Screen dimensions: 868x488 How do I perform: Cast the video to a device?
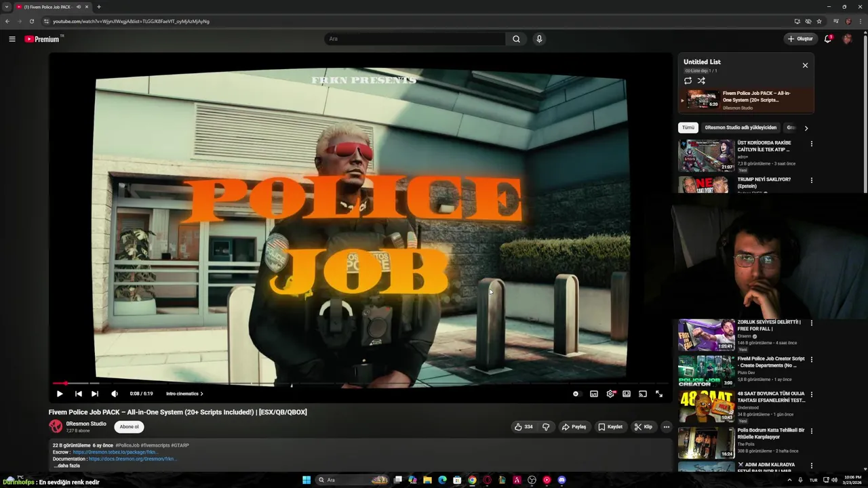click(x=643, y=394)
